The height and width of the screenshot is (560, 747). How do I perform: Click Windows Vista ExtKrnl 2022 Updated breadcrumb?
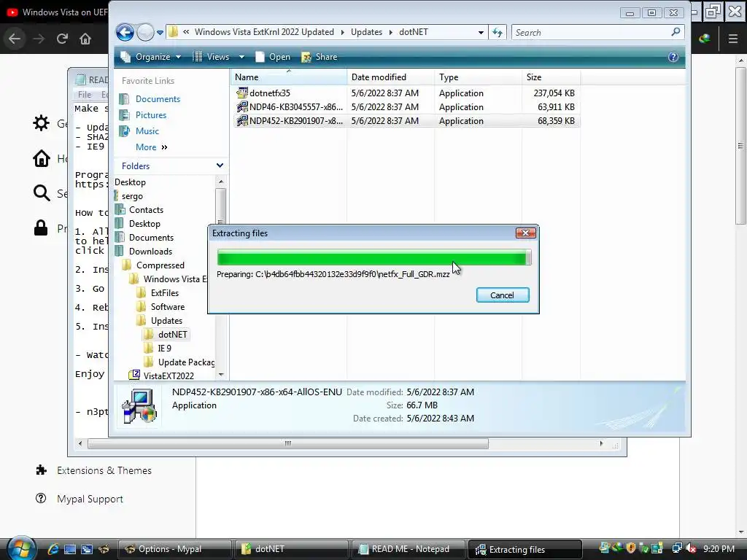264,32
